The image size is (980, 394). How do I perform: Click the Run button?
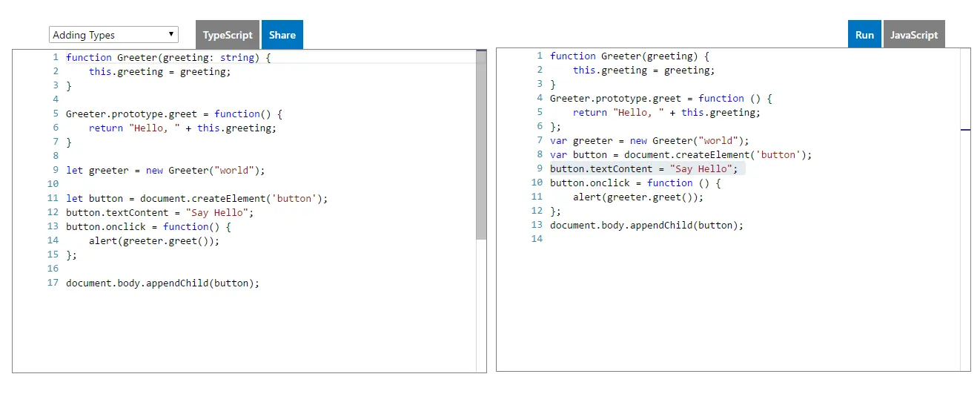[x=864, y=35]
